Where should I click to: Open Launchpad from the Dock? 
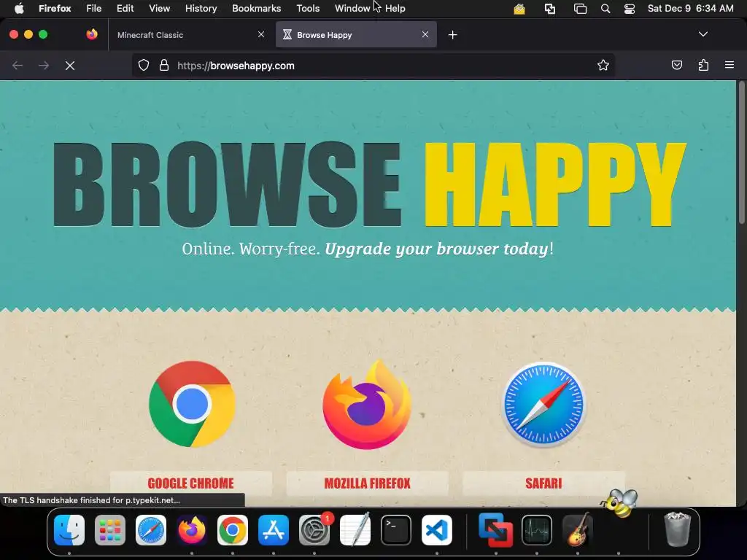110,530
